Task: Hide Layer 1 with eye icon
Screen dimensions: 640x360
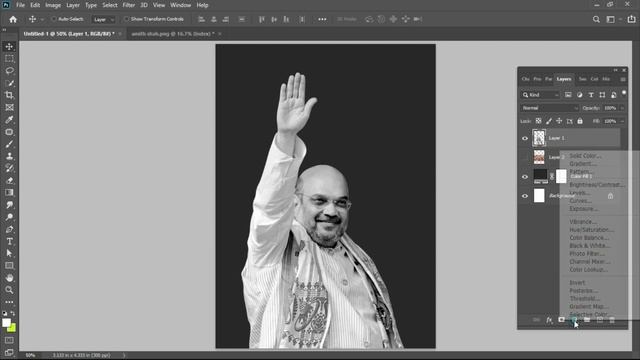Action: (525, 138)
